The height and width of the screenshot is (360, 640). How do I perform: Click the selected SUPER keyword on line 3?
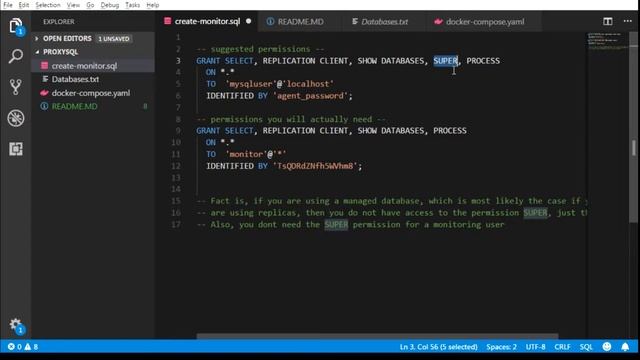coord(446,61)
